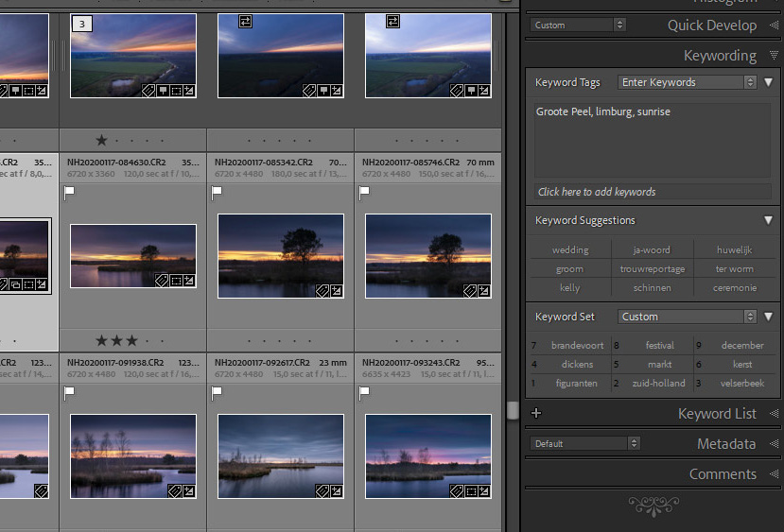Add keyword festival from the keyword set
Image resolution: width=784 pixels, height=532 pixels.
(x=659, y=345)
